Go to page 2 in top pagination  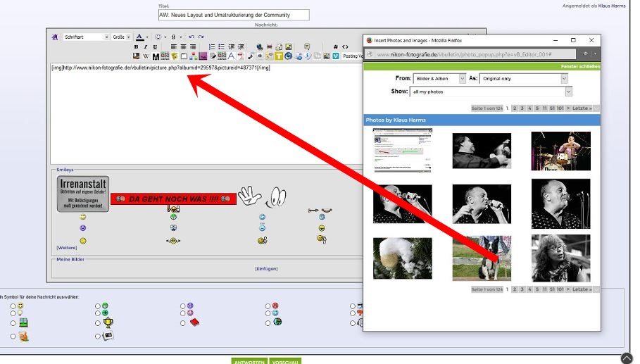tap(515, 108)
